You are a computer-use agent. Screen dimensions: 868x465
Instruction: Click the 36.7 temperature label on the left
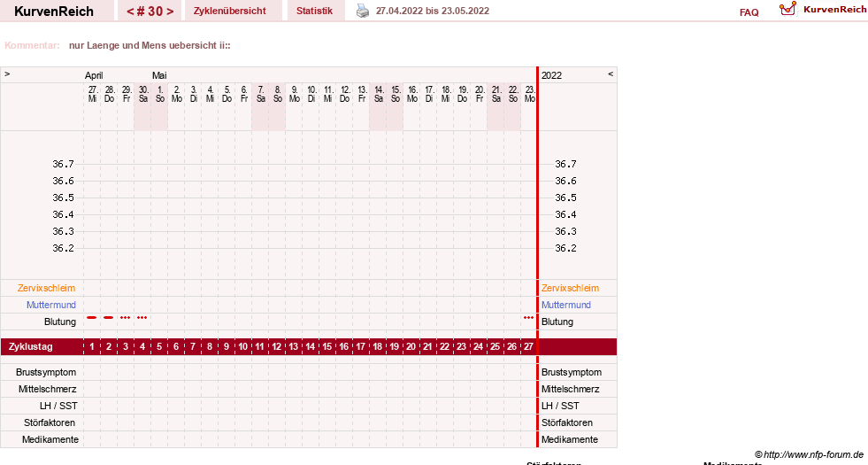click(x=63, y=164)
